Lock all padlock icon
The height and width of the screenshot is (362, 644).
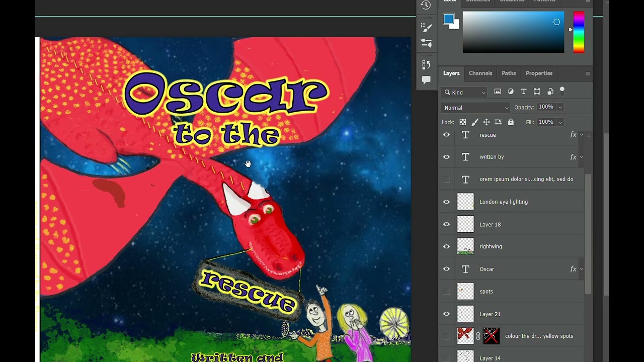pos(511,122)
